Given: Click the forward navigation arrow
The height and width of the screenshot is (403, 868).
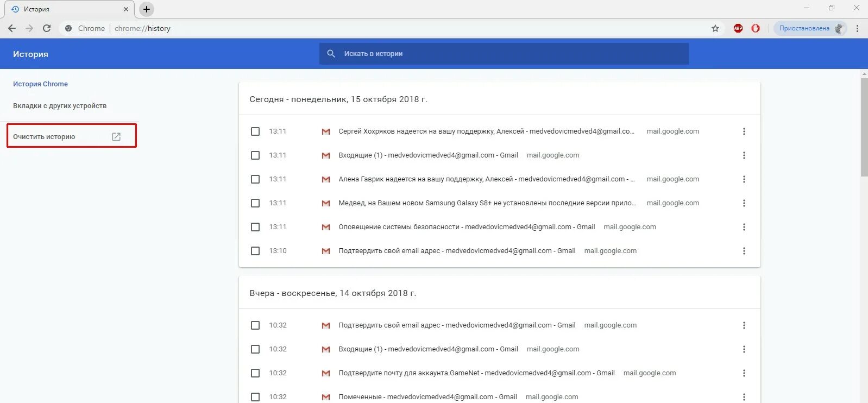Looking at the screenshot, I should point(29,28).
